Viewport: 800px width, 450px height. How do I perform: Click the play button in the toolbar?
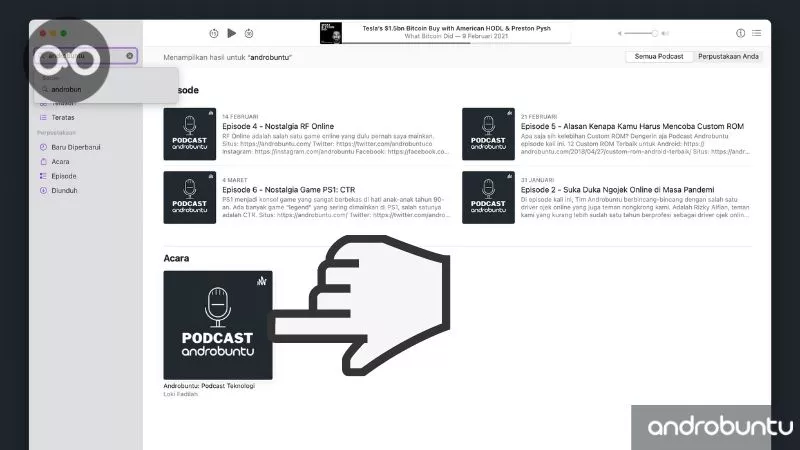click(232, 33)
